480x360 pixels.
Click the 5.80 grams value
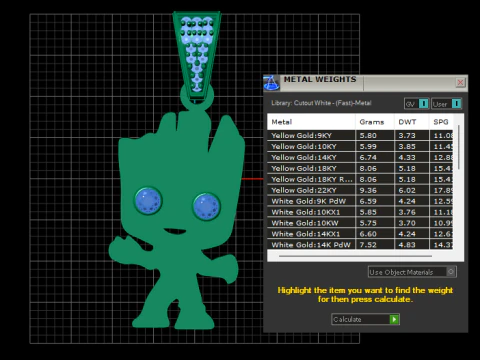click(x=368, y=136)
